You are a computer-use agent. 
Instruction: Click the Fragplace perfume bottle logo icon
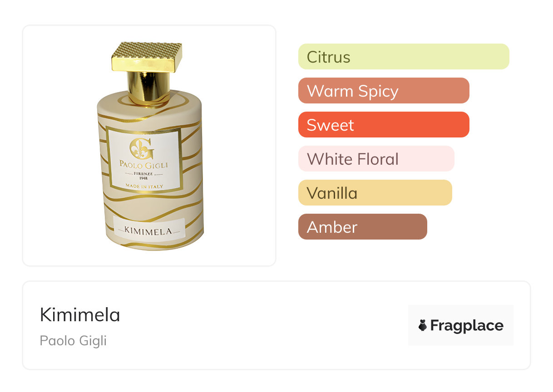pyautogui.click(x=423, y=325)
